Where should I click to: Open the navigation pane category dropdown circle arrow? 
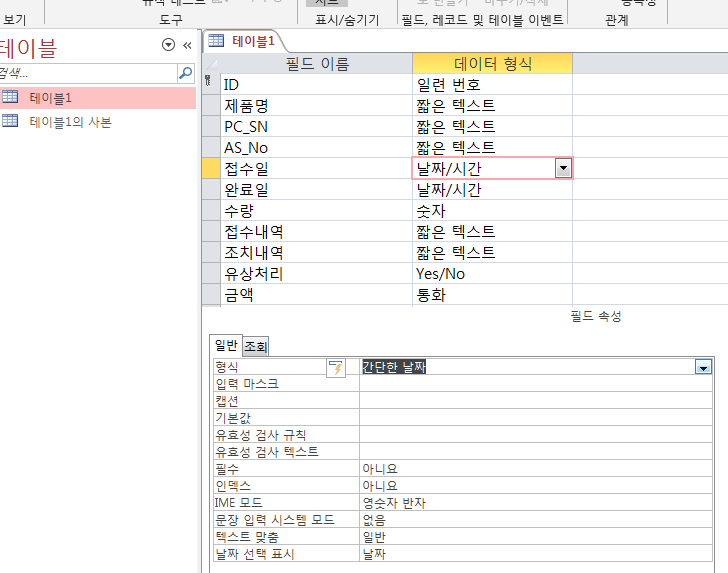pyautogui.click(x=169, y=45)
